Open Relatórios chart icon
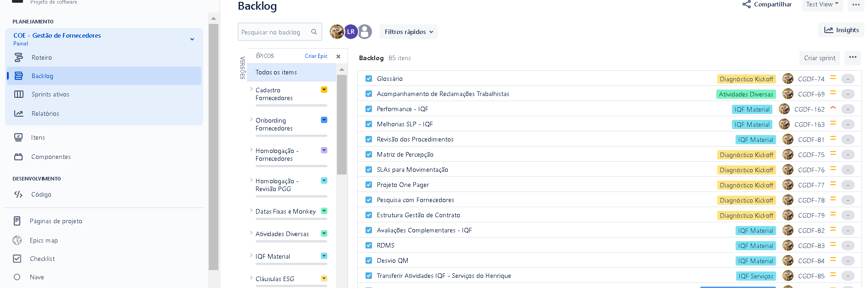The height and width of the screenshot is (288, 868). [x=18, y=113]
